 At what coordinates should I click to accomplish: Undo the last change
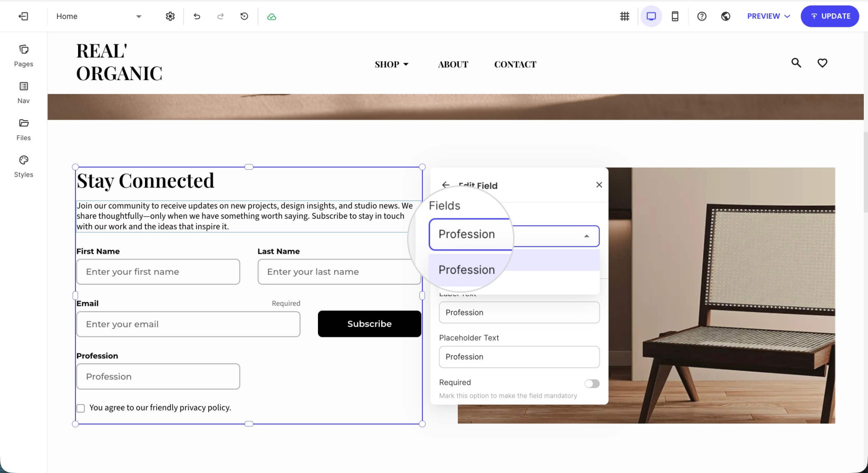click(x=197, y=16)
